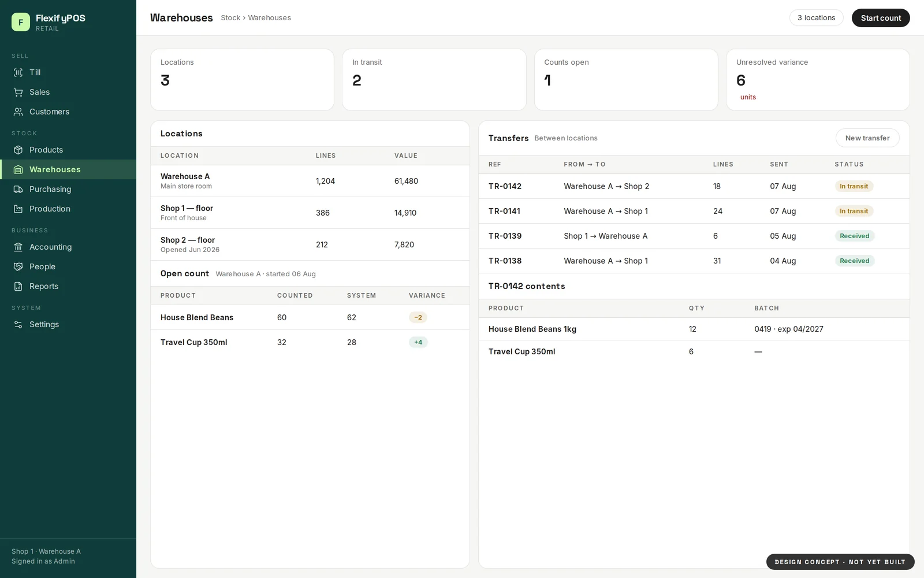This screenshot has height=578, width=924.
Task: Select Purchasing in the sidebar
Action: [68, 189]
